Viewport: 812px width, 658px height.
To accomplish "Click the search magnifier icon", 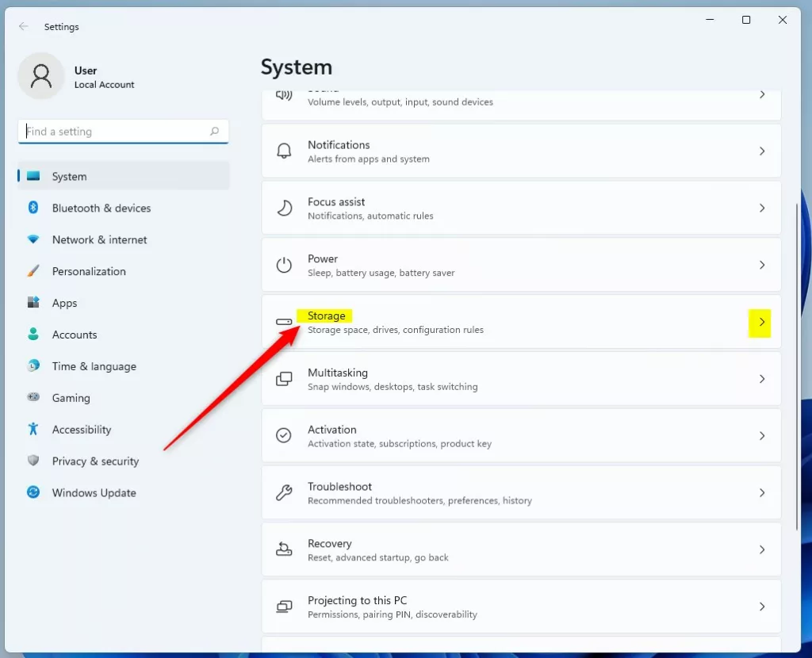I will tap(214, 132).
